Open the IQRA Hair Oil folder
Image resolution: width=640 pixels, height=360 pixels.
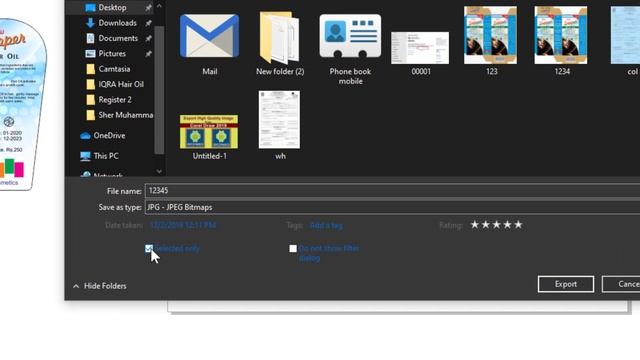pos(121,84)
